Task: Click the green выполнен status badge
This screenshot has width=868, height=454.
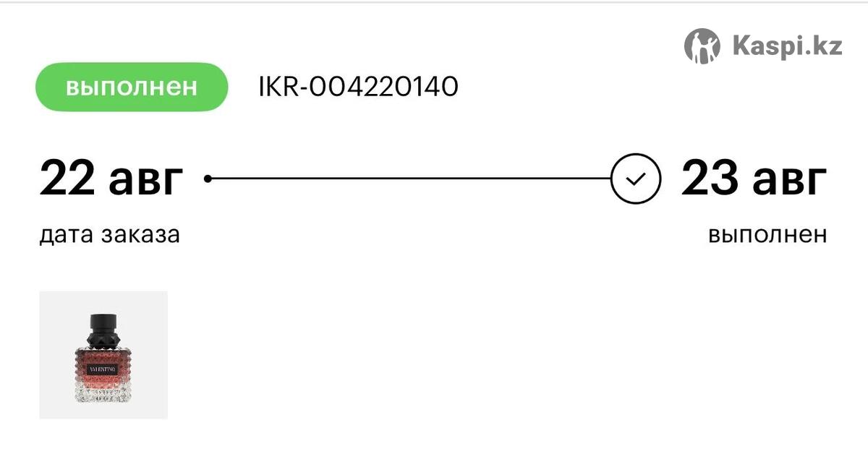Action: point(132,87)
